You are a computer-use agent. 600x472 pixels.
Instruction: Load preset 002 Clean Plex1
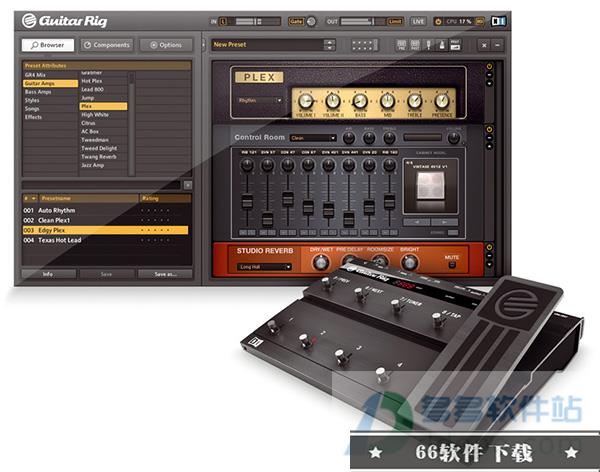click(x=106, y=220)
